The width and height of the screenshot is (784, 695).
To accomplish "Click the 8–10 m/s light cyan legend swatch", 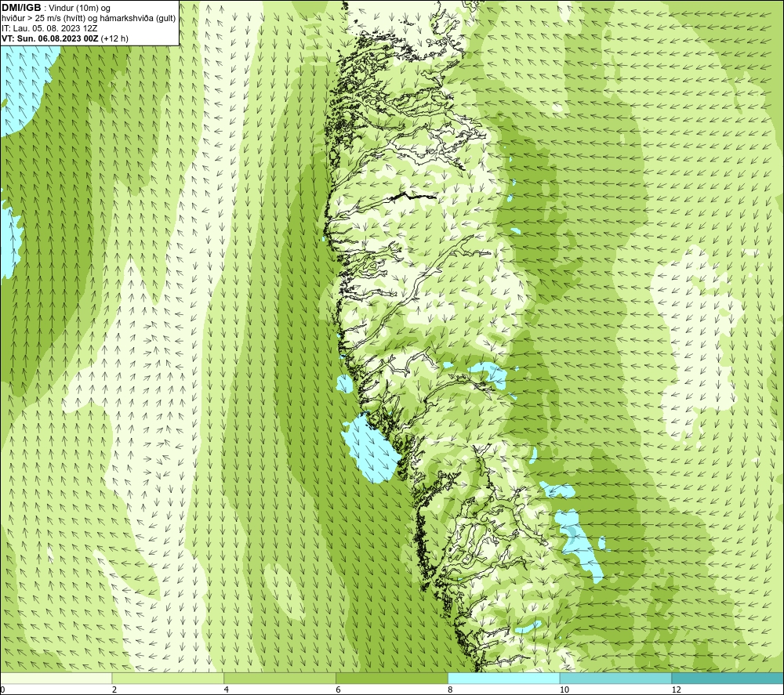I will [504, 678].
